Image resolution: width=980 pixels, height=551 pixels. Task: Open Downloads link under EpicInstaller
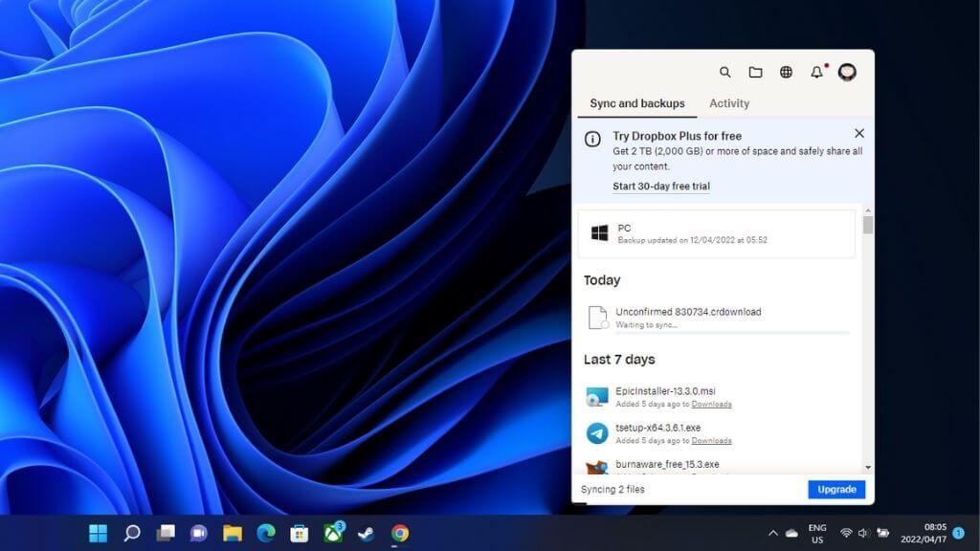(711, 405)
